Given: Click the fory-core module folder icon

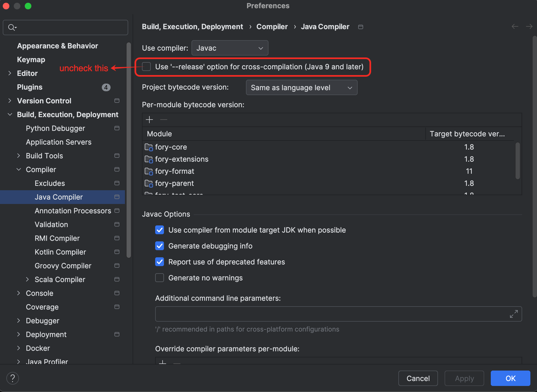Looking at the screenshot, I should [149, 147].
